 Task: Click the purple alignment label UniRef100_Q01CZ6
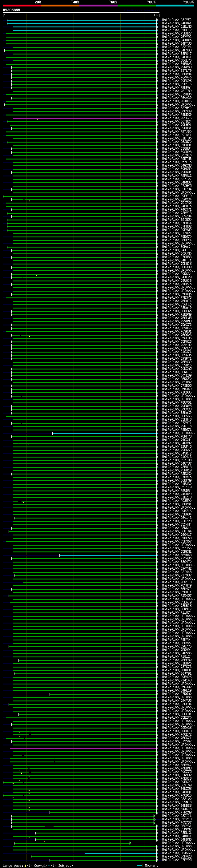tap(177, 118)
